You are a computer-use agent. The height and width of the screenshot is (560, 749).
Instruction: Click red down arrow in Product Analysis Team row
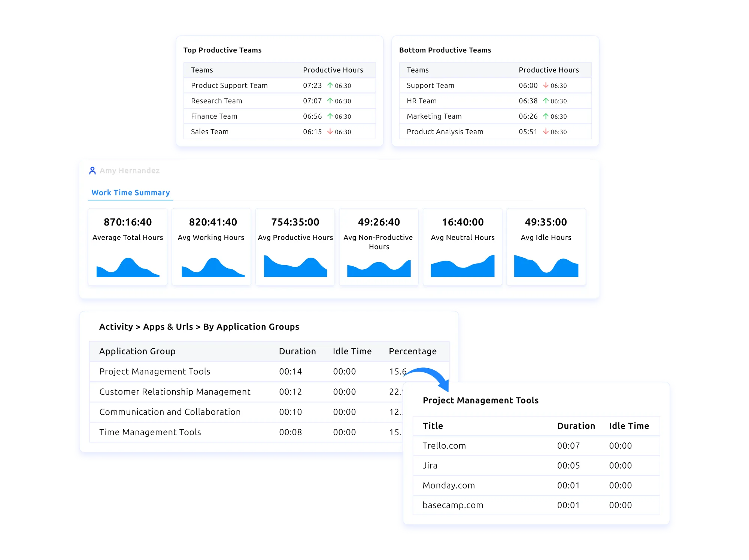546,131
